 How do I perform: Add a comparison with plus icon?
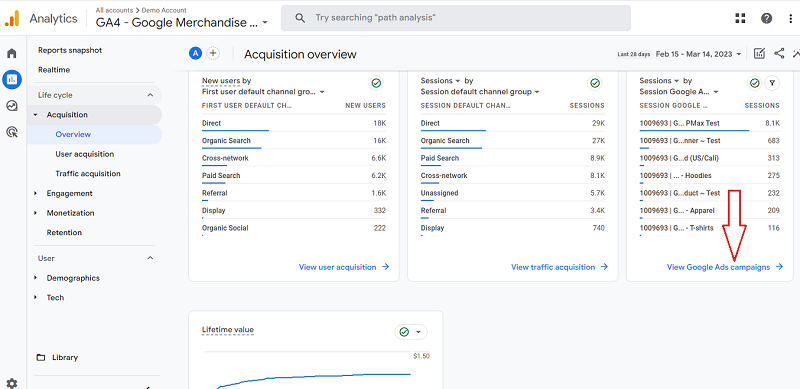point(213,53)
